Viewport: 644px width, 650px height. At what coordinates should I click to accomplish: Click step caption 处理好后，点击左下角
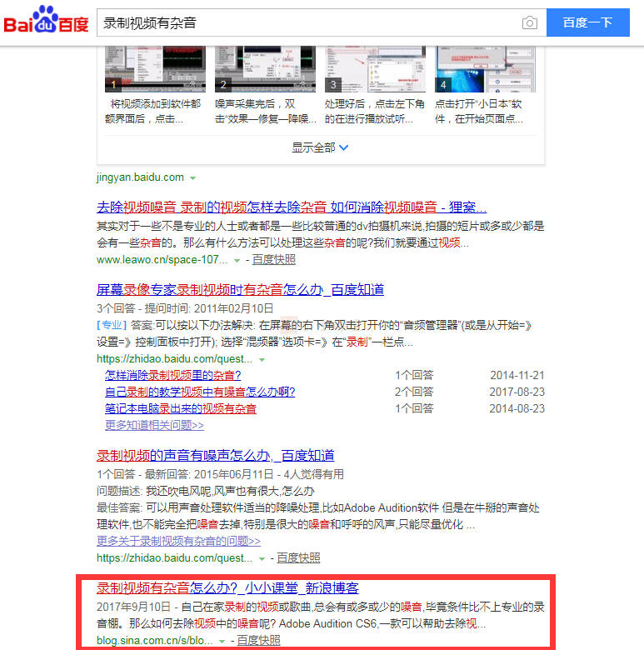pos(375,111)
